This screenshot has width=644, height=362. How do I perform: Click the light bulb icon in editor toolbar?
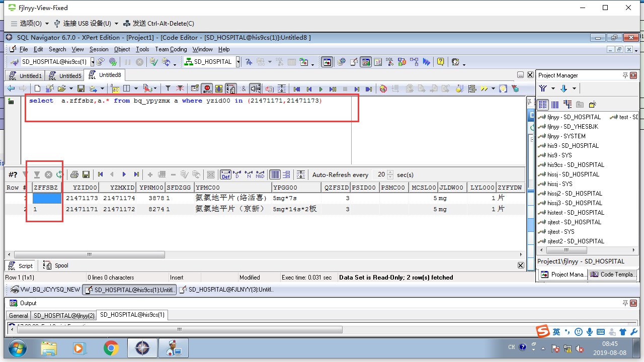503,88
